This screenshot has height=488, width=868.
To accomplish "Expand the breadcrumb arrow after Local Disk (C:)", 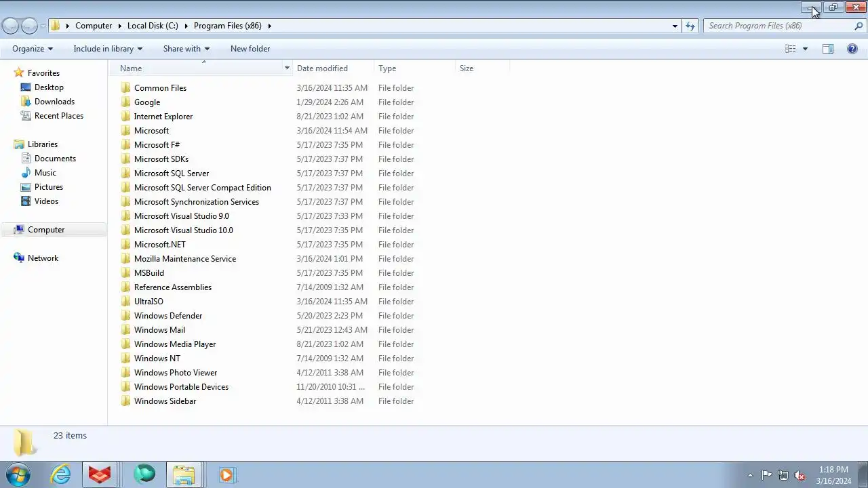I will tap(186, 26).
